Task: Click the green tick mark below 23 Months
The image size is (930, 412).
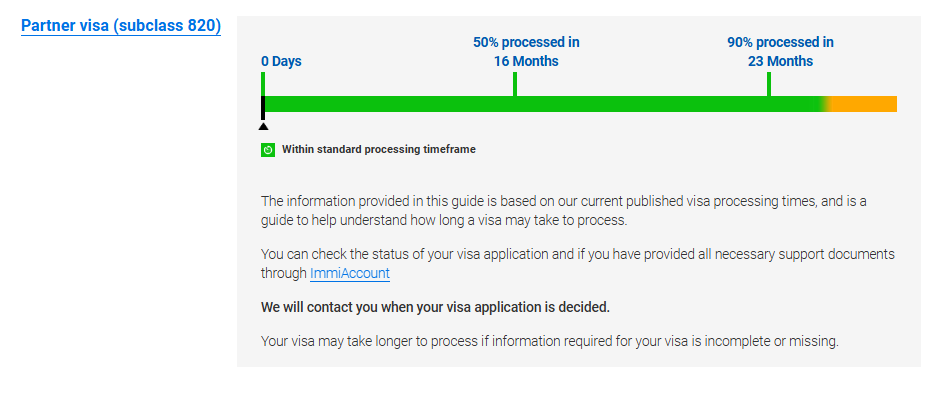Action: tap(768, 84)
